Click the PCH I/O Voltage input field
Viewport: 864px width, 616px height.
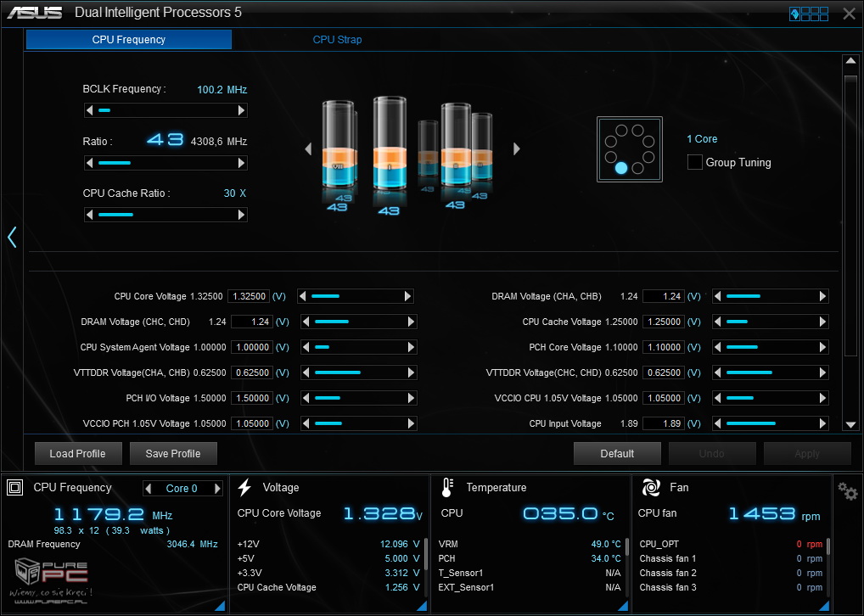pyautogui.click(x=252, y=398)
